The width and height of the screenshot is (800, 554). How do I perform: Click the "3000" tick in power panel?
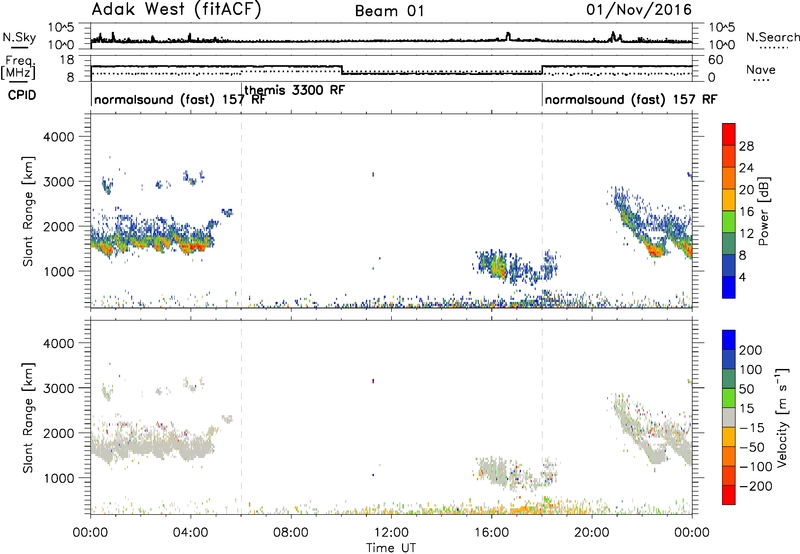59,182
